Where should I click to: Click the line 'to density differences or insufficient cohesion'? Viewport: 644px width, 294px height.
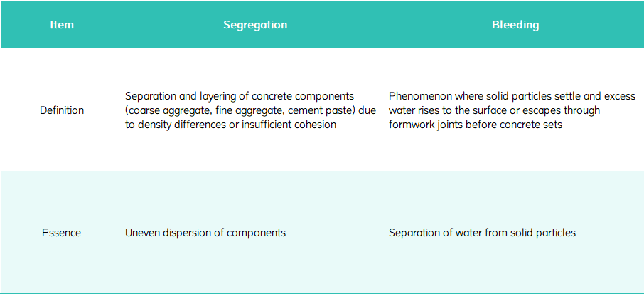(x=230, y=125)
